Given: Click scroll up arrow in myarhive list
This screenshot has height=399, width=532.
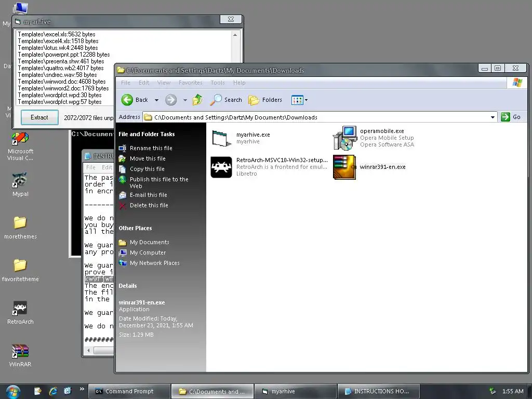Looking at the screenshot, I should coord(235,35).
